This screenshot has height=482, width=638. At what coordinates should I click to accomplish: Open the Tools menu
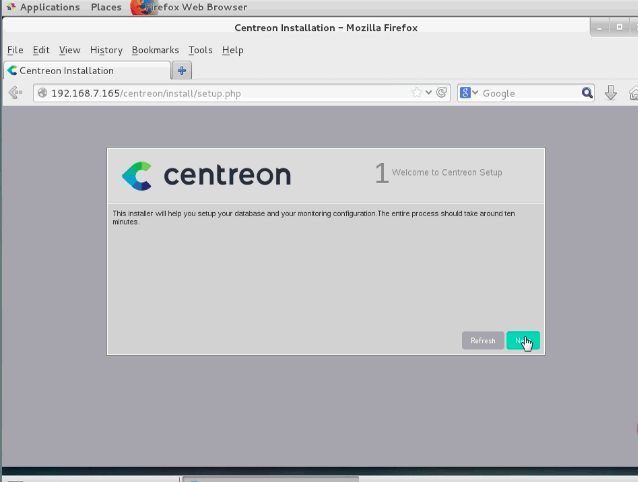(200, 50)
